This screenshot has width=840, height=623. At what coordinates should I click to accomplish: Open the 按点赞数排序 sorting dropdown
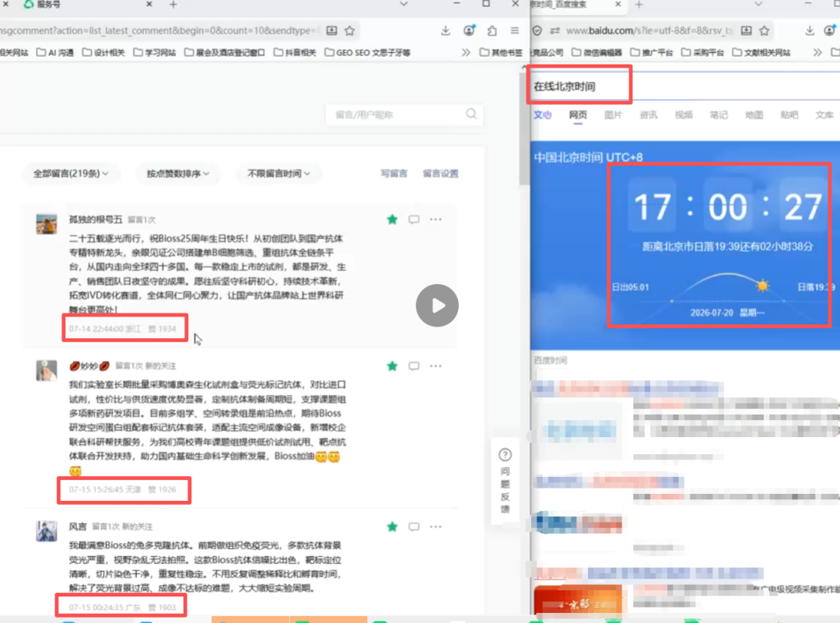[x=178, y=173]
